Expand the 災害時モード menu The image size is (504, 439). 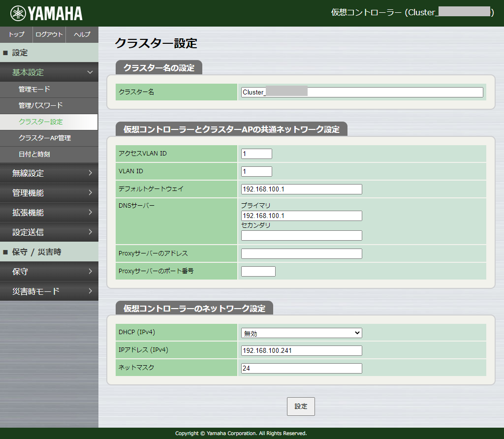pyautogui.click(x=49, y=290)
